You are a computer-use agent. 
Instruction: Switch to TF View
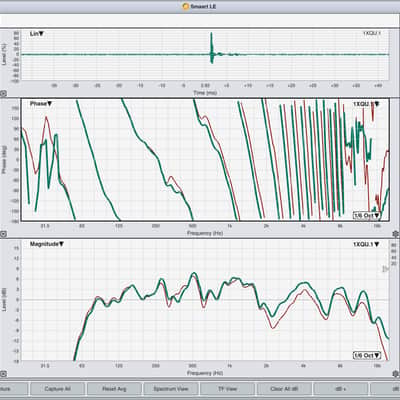227,389
